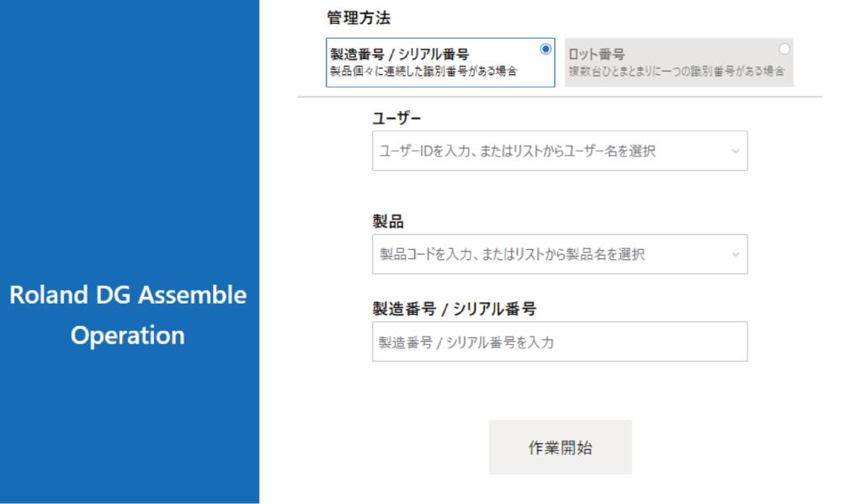
Task: Click the Roland DG Assemble Operation title
Action: tap(128, 316)
